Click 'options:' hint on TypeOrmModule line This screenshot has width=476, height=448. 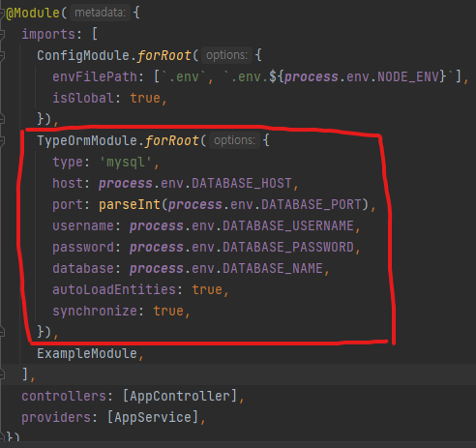click(234, 140)
